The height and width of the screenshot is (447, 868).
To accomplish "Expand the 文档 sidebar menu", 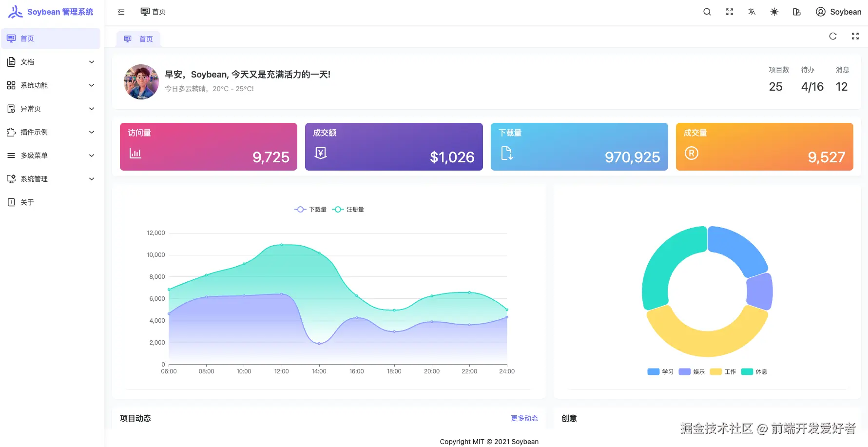I will coord(51,62).
